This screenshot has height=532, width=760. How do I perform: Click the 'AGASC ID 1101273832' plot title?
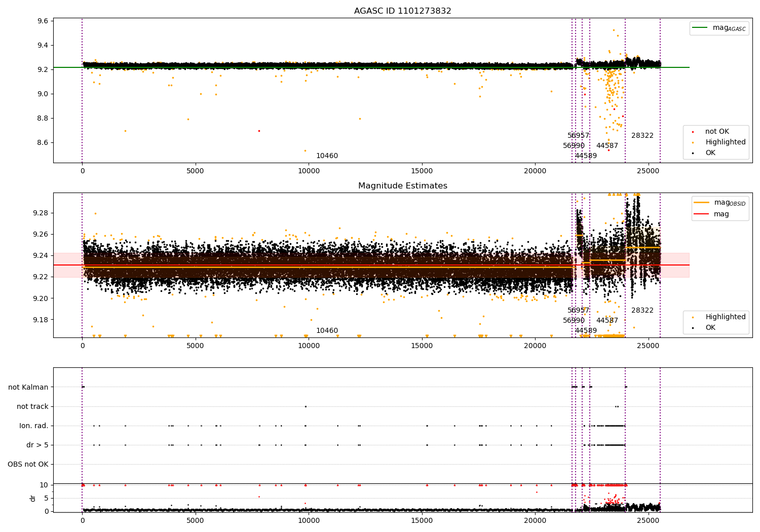pos(402,11)
